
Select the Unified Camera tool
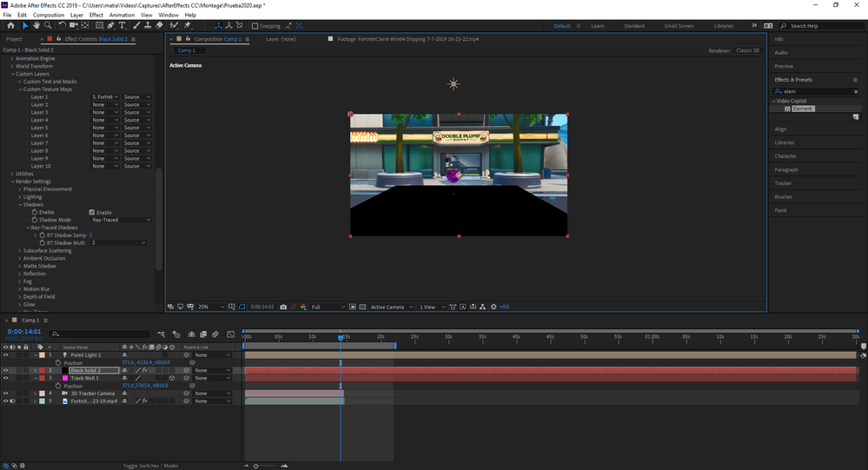tap(73, 25)
